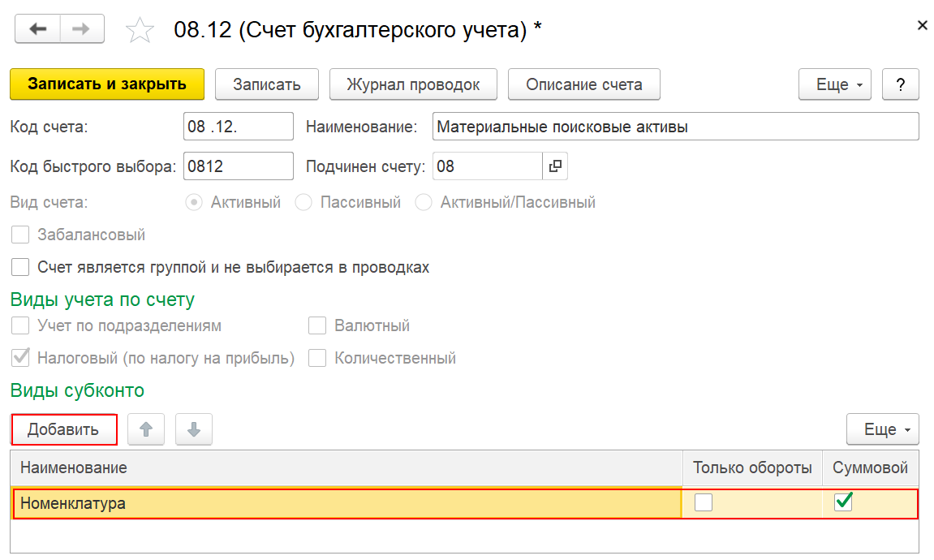Close the account form with X

click(922, 25)
